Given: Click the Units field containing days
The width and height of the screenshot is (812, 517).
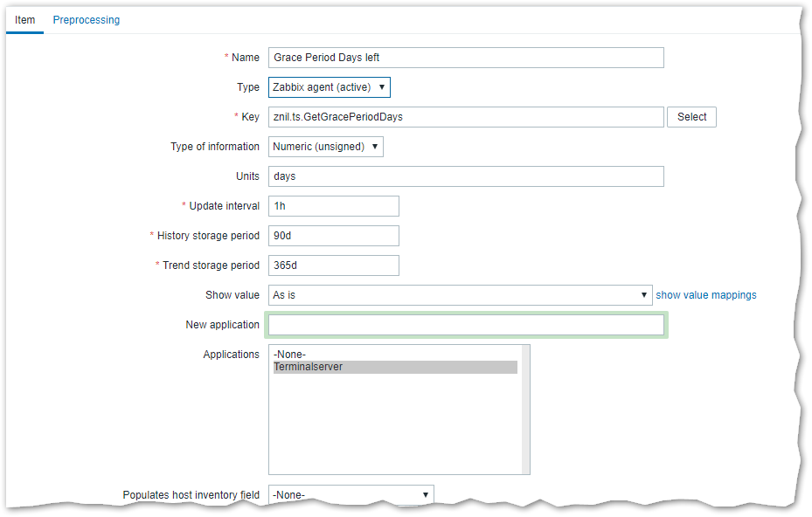Looking at the screenshot, I should point(465,176).
